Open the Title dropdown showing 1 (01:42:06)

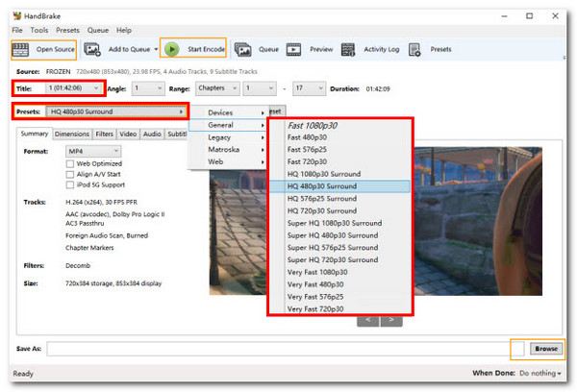tap(74, 88)
